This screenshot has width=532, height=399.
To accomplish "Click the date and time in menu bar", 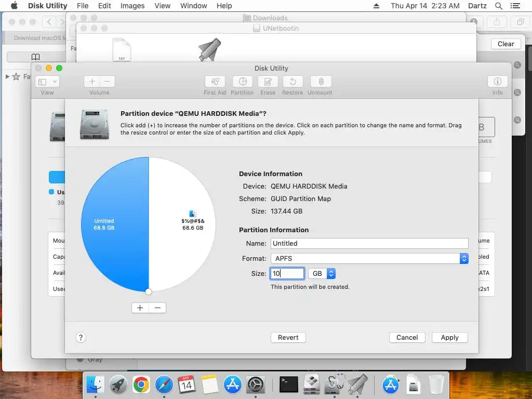I will [x=425, y=6].
